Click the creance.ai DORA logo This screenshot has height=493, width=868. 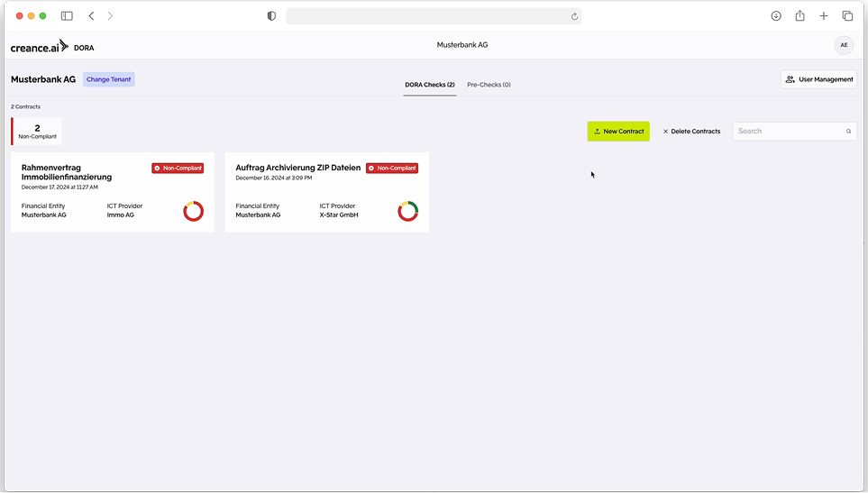52,47
